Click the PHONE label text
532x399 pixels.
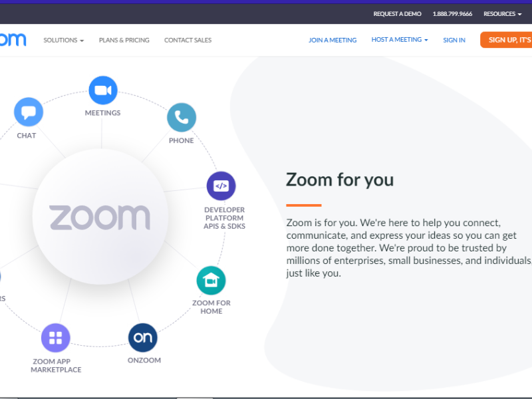coord(182,140)
